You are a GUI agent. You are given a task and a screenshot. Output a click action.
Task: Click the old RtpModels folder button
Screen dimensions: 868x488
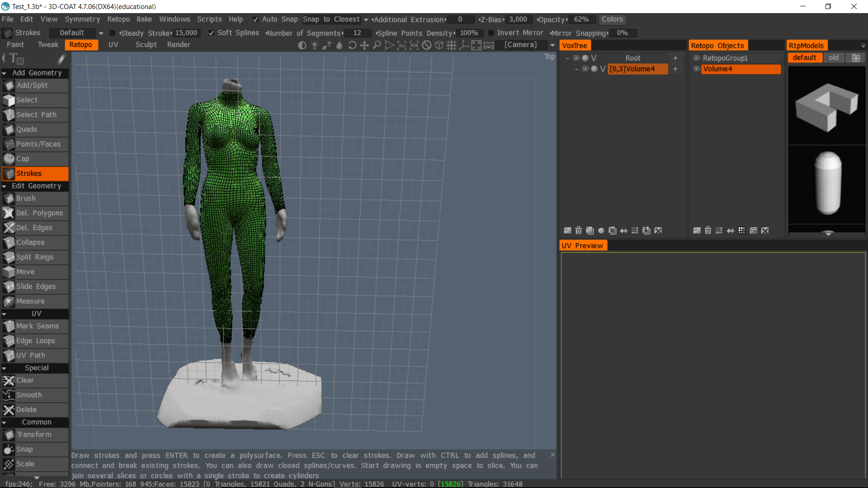(x=833, y=58)
